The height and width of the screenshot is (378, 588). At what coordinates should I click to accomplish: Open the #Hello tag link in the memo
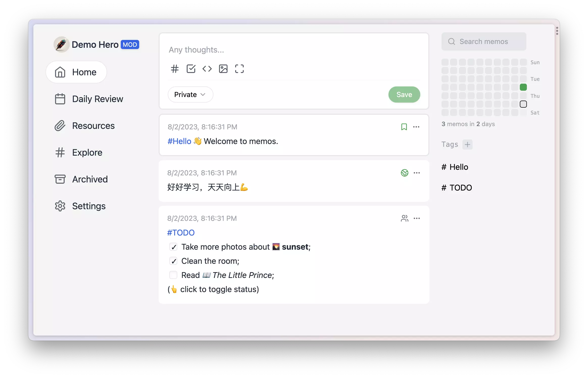[179, 141]
